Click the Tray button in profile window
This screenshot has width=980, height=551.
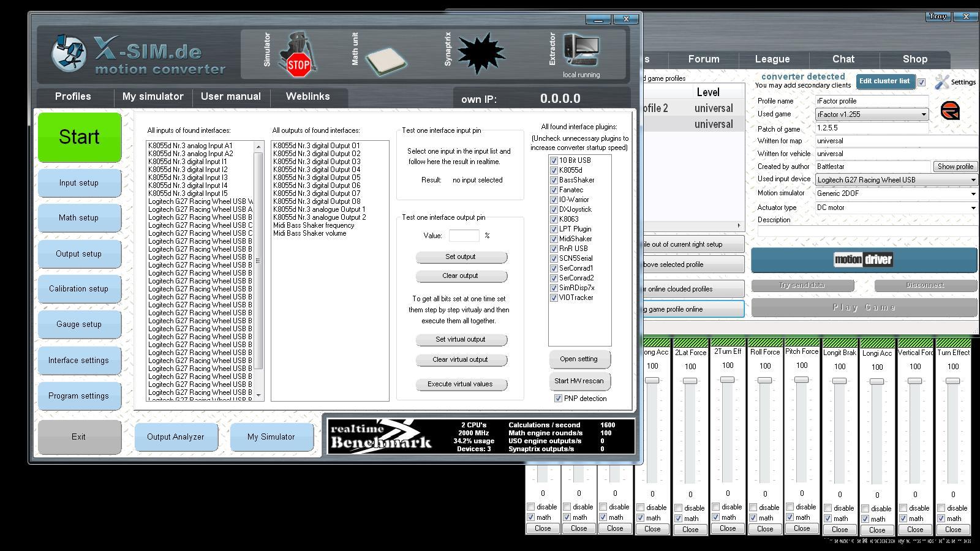click(x=938, y=17)
